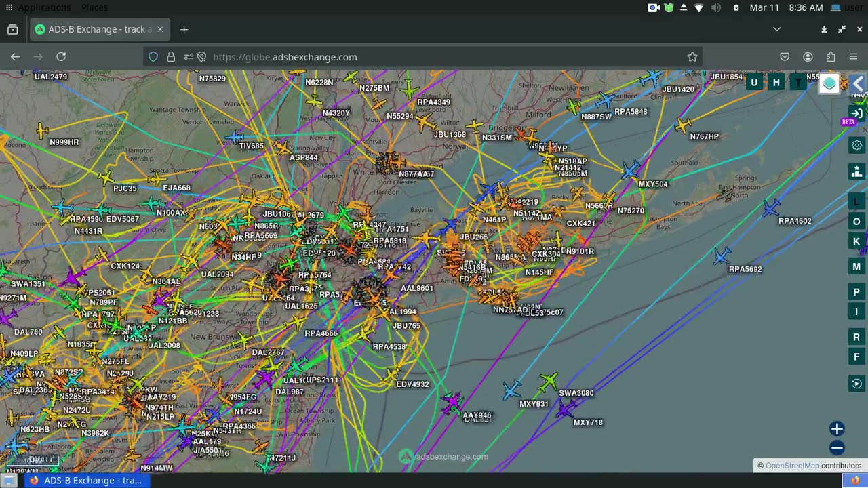Click the R map option button
The width and height of the screenshot is (868, 488).
coord(856,338)
